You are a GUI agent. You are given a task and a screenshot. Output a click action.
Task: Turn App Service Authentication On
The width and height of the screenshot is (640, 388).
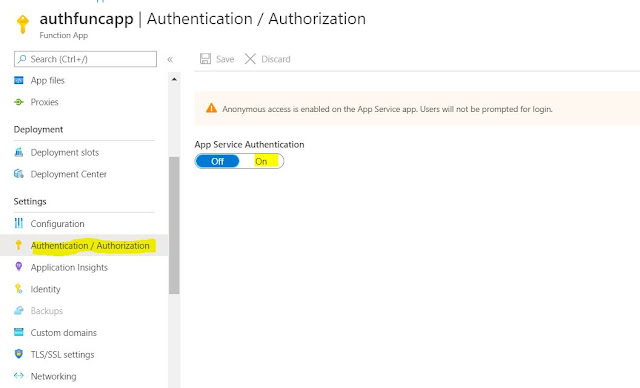tap(261, 162)
